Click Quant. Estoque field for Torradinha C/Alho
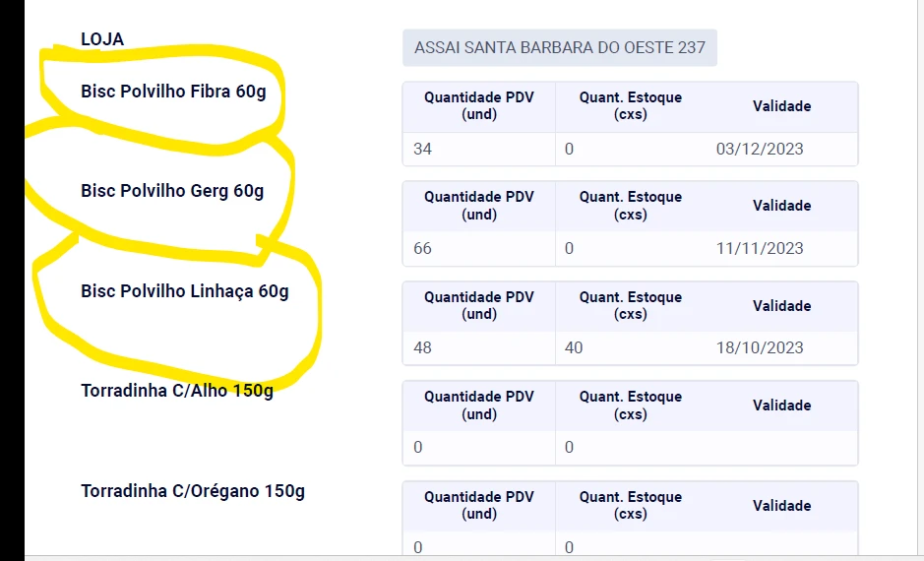This screenshot has height=561, width=924. [630, 448]
